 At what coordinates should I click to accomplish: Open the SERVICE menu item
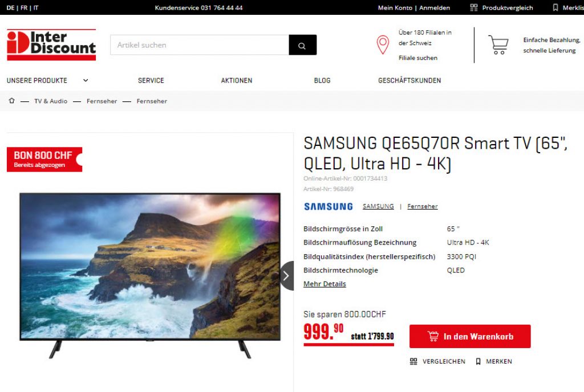click(151, 80)
